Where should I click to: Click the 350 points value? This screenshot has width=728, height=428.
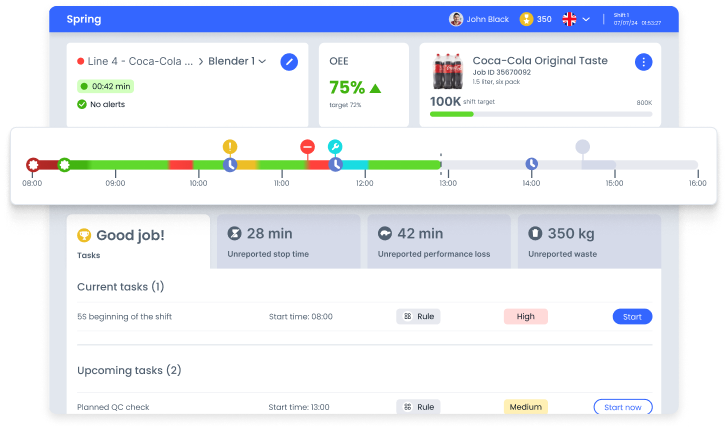pos(544,19)
